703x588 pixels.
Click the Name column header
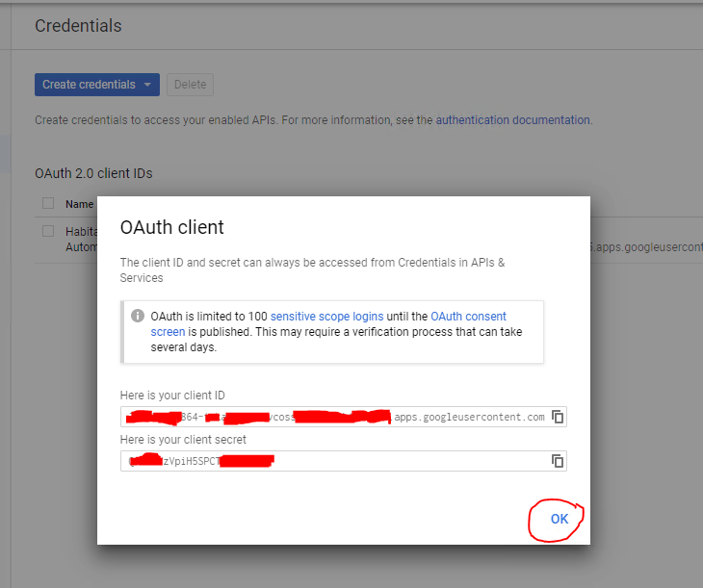(79, 204)
